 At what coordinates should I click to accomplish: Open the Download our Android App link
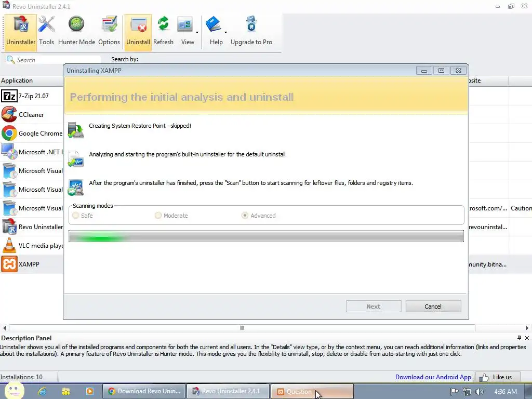[433, 377]
